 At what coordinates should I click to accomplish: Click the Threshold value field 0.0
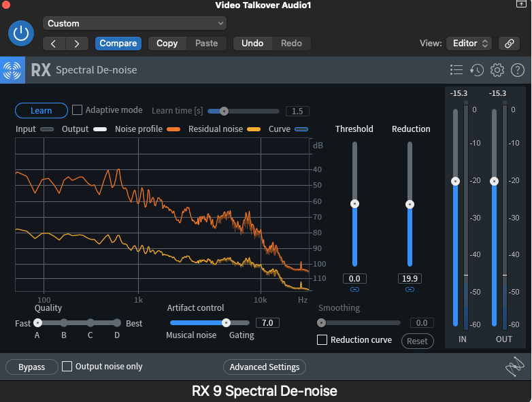tap(354, 278)
